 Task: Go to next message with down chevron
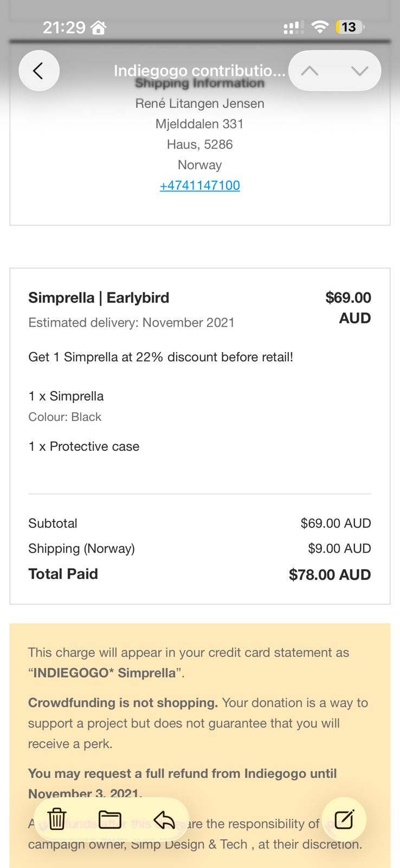[x=359, y=71]
